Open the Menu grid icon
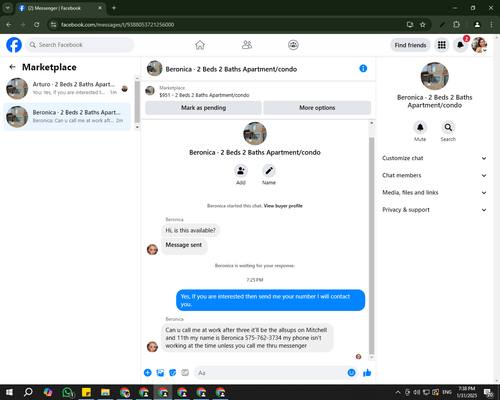Screen dimensions: 500x400 pyautogui.click(x=442, y=45)
